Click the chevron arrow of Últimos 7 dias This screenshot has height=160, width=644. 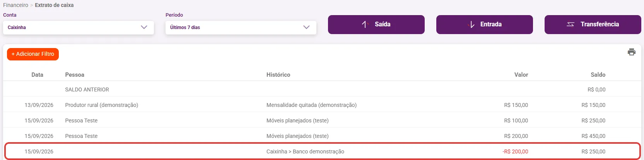click(307, 27)
